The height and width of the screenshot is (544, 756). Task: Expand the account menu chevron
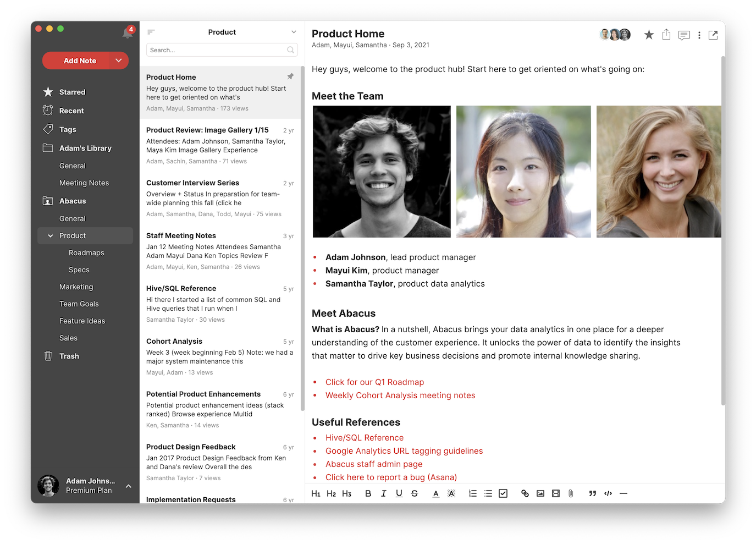coord(129,486)
